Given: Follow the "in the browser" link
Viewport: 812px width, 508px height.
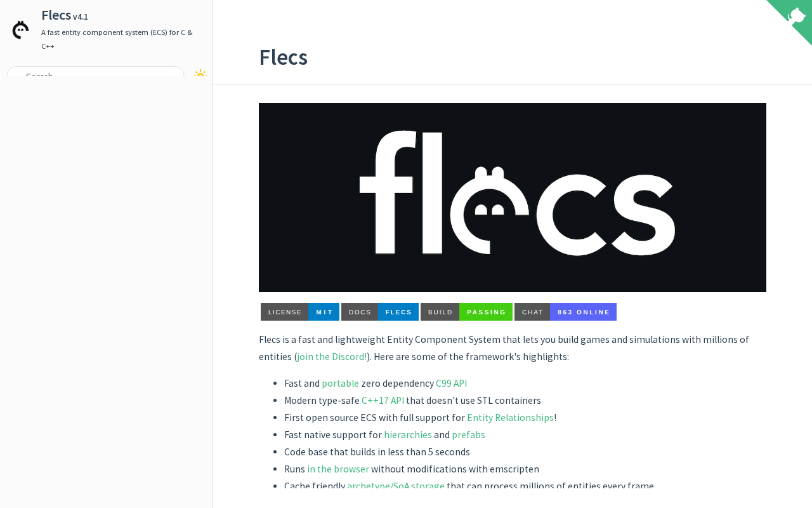Looking at the screenshot, I should 338,469.
